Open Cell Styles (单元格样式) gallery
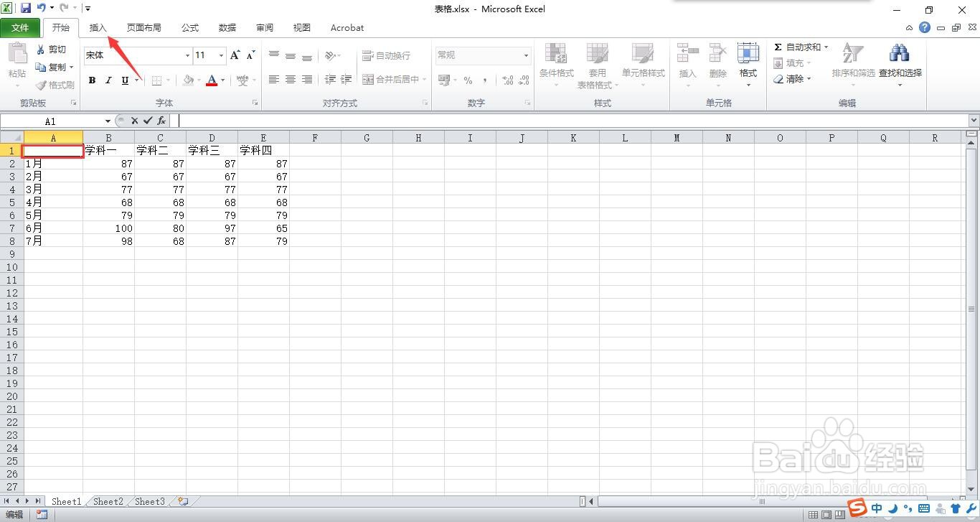Image resolution: width=980 pixels, height=522 pixels. [x=643, y=65]
